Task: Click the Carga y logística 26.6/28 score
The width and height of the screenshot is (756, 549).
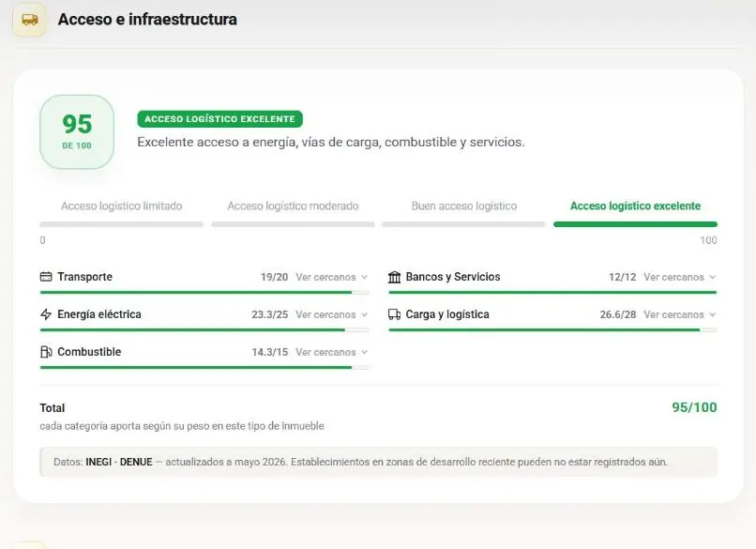Action: (618, 314)
